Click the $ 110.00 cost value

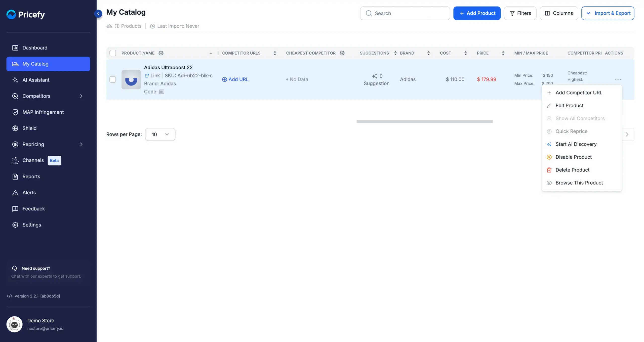pyautogui.click(x=455, y=79)
